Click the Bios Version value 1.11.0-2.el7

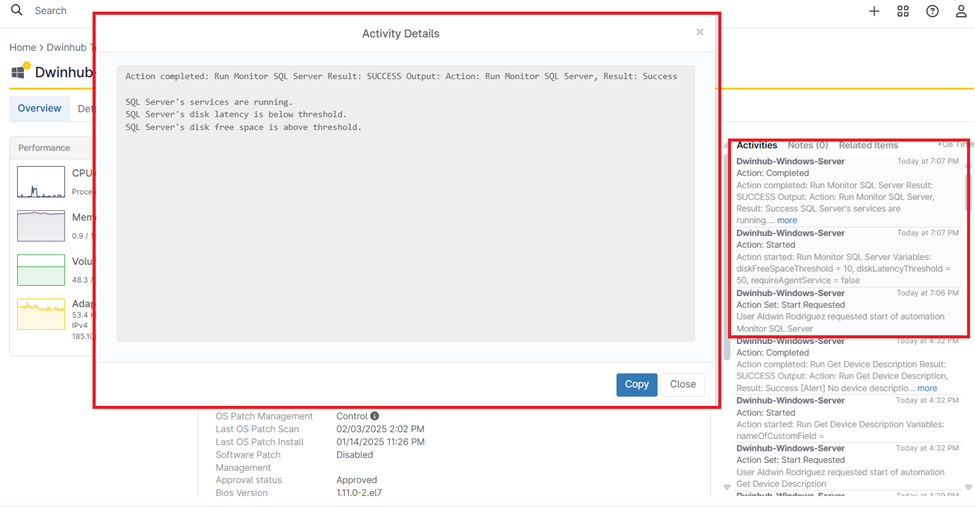pos(359,493)
